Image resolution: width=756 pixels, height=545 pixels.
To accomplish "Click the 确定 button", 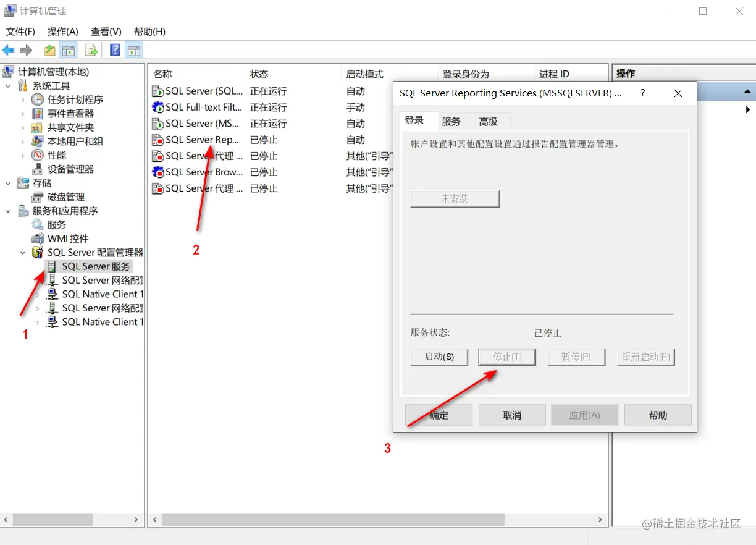I will click(439, 415).
